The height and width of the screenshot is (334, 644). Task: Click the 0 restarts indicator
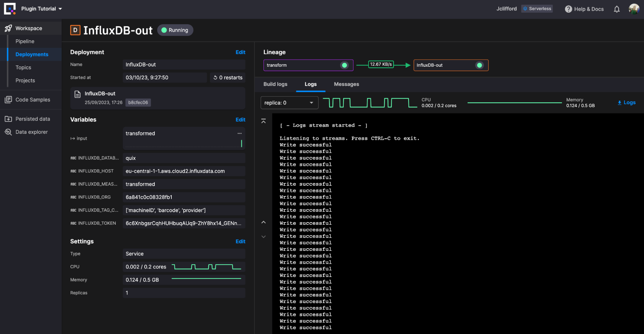pyautogui.click(x=228, y=77)
